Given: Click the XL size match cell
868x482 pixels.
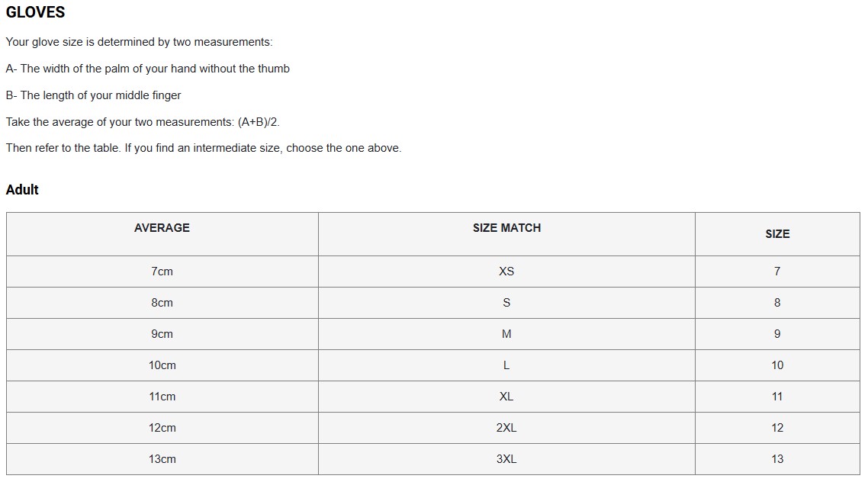Looking at the screenshot, I should [506, 397].
